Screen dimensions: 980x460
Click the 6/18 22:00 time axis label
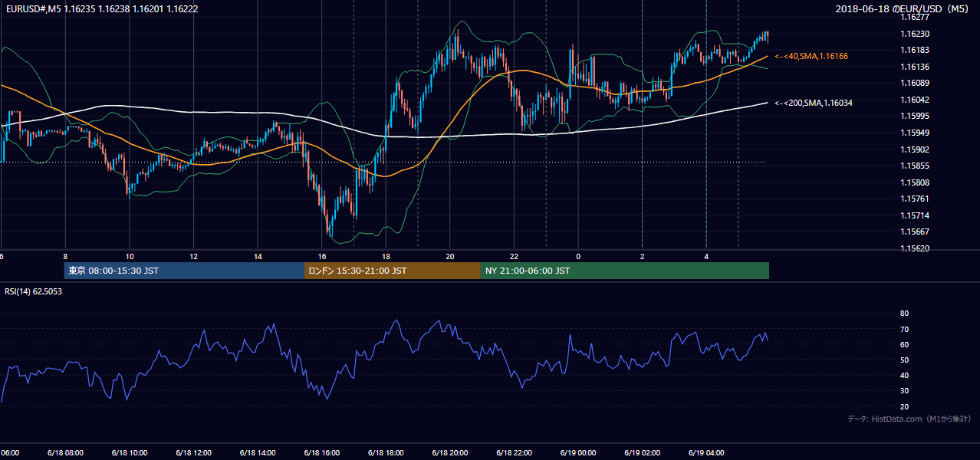click(514, 452)
